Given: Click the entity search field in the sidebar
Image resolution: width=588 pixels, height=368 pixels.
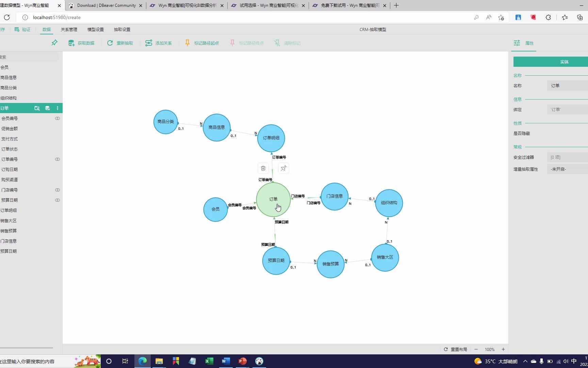Looking at the screenshot, I should 29,57.
